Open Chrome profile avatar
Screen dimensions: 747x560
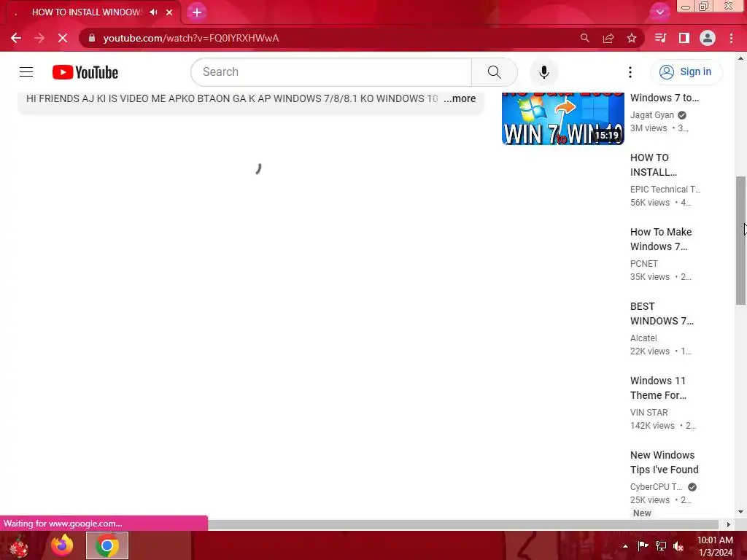pos(708,38)
